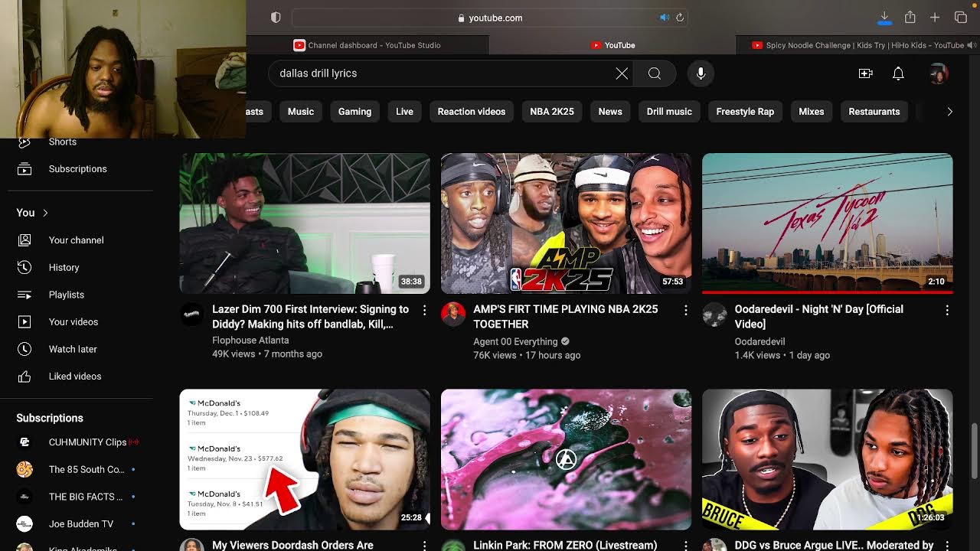Image resolution: width=980 pixels, height=551 pixels.
Task: Play AMP 2K25 video thumbnail
Action: (566, 223)
